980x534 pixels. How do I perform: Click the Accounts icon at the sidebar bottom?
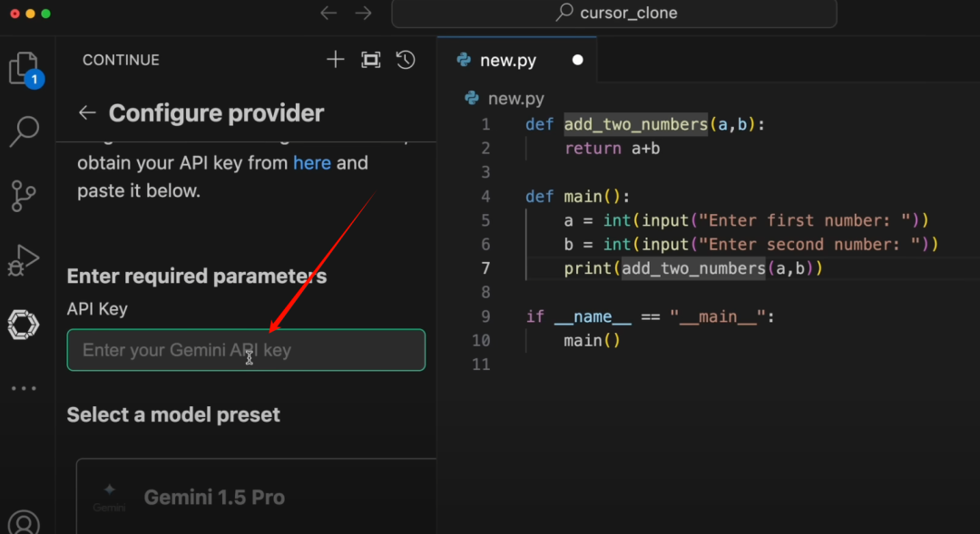[24, 524]
